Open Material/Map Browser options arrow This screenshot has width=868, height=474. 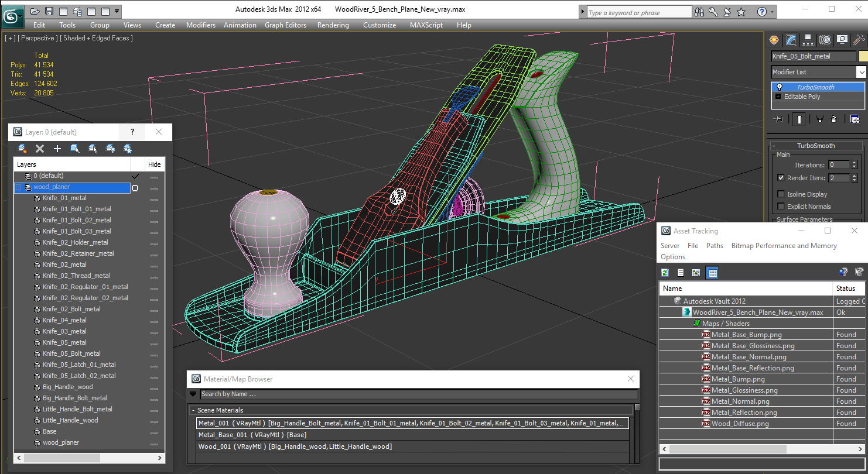click(193, 394)
